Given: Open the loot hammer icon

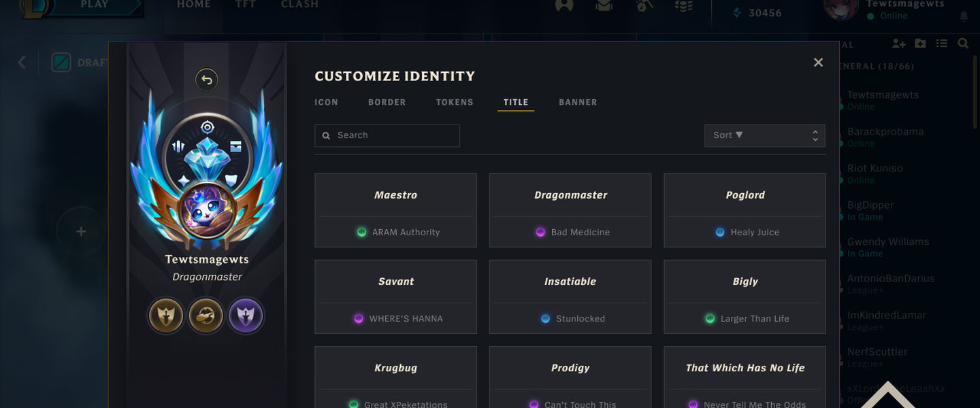Looking at the screenshot, I should click(644, 5).
